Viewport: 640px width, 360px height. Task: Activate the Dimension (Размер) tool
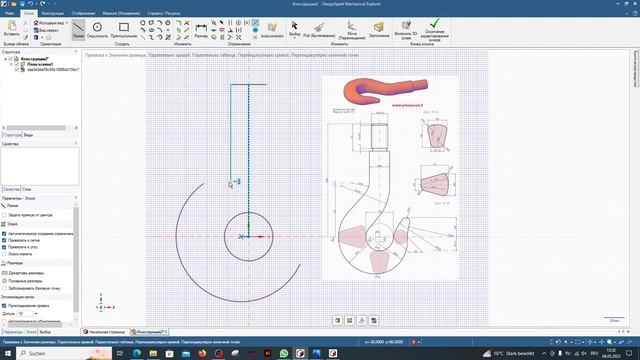(x=201, y=30)
